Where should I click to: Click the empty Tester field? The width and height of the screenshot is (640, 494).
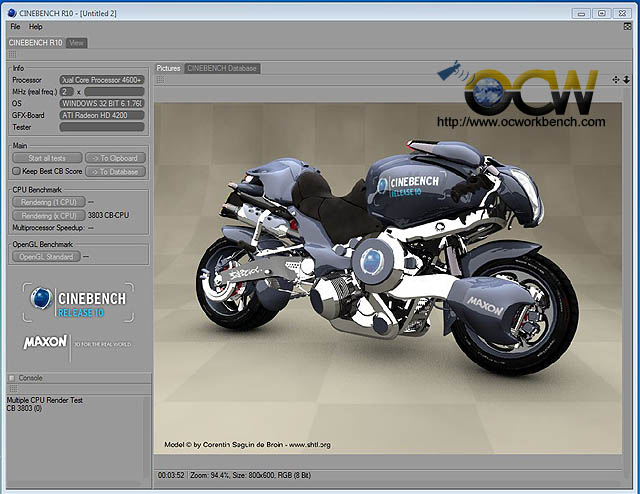pyautogui.click(x=102, y=127)
